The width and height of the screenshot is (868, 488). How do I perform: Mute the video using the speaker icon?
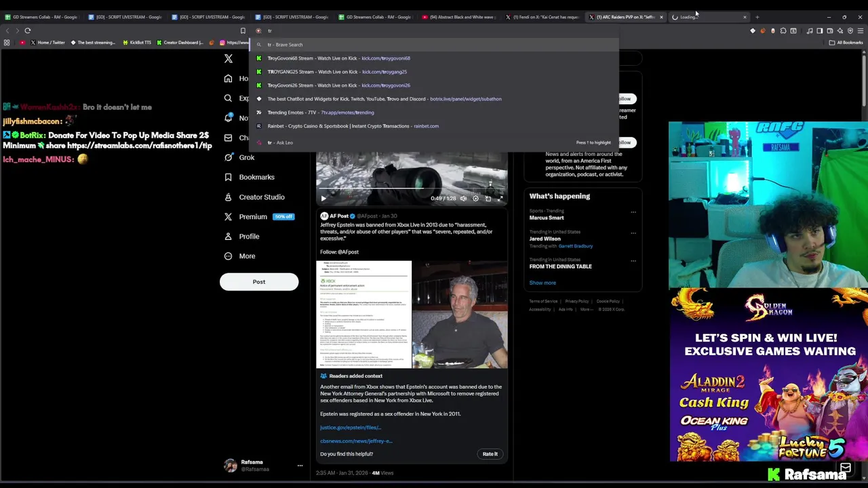(463, 199)
